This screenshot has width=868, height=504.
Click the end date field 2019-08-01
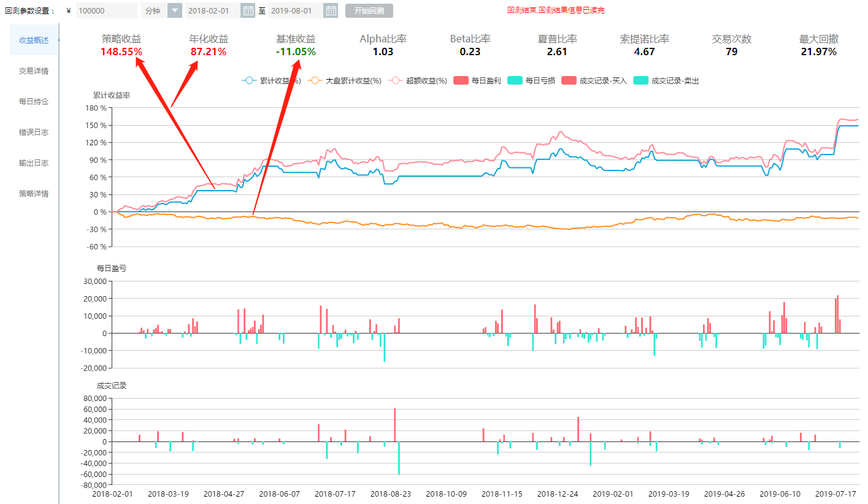(x=295, y=10)
